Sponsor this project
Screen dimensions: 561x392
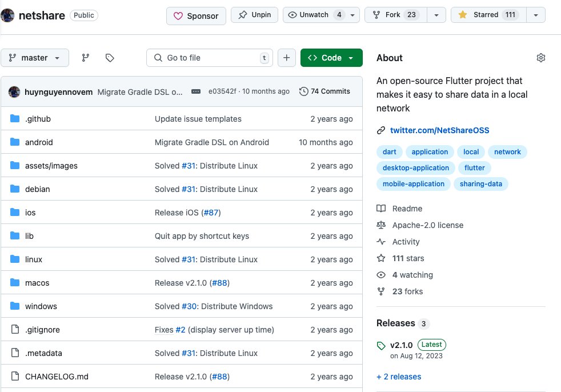pyautogui.click(x=196, y=17)
